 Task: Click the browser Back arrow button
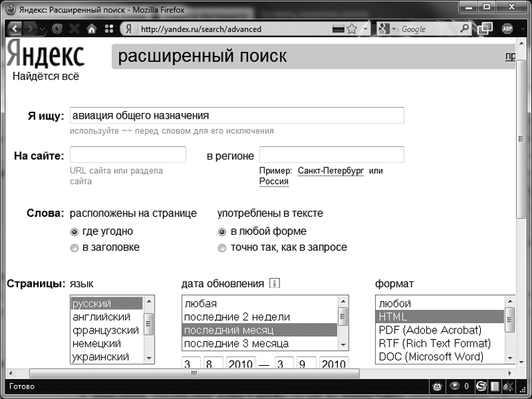(15, 29)
